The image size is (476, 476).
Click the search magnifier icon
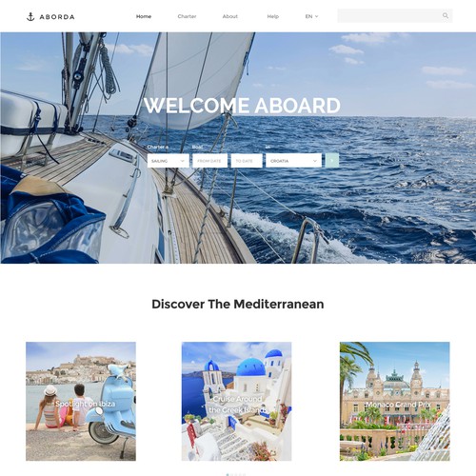tap(446, 15)
